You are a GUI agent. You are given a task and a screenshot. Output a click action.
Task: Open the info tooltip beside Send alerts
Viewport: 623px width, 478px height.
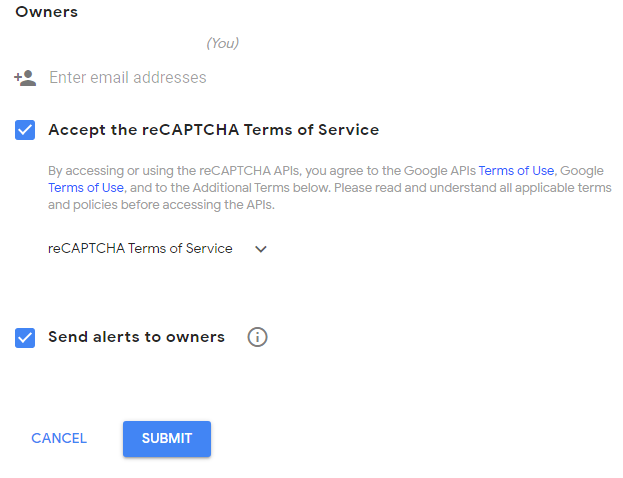click(257, 337)
